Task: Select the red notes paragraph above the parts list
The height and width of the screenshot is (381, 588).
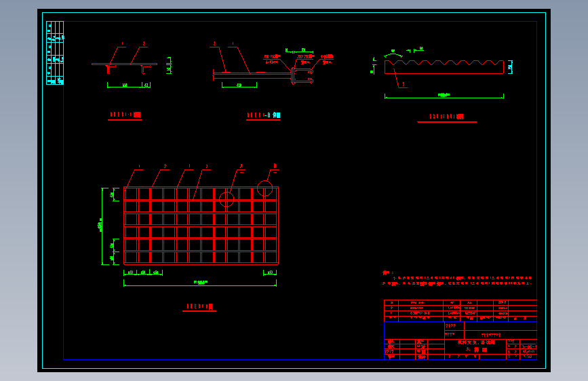Action: (457, 278)
